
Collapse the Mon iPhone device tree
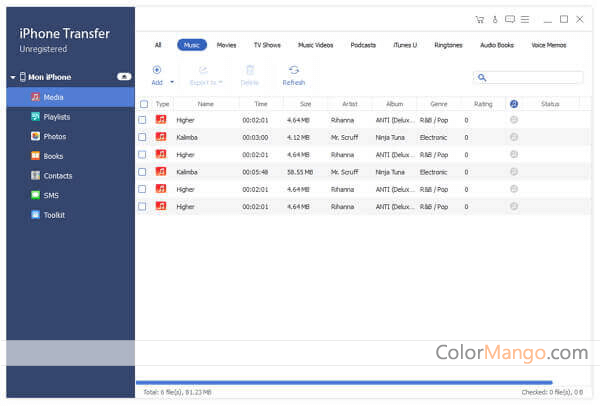[12, 77]
